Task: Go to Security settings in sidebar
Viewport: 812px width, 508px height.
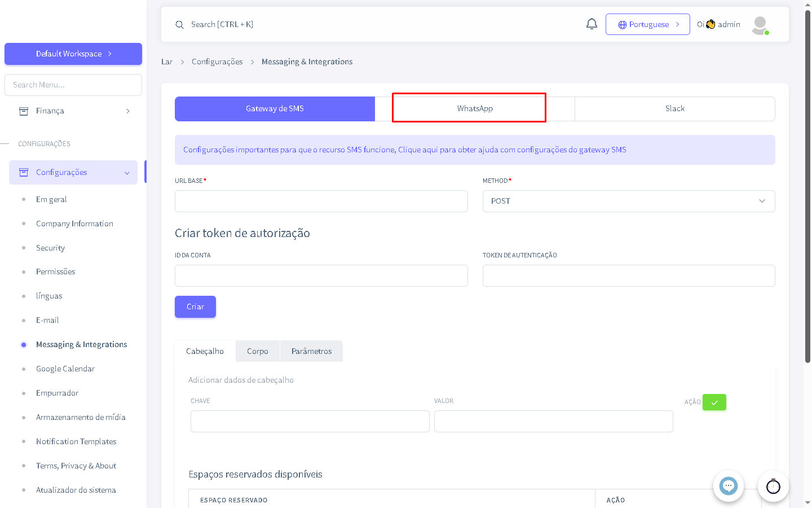Action: point(50,248)
